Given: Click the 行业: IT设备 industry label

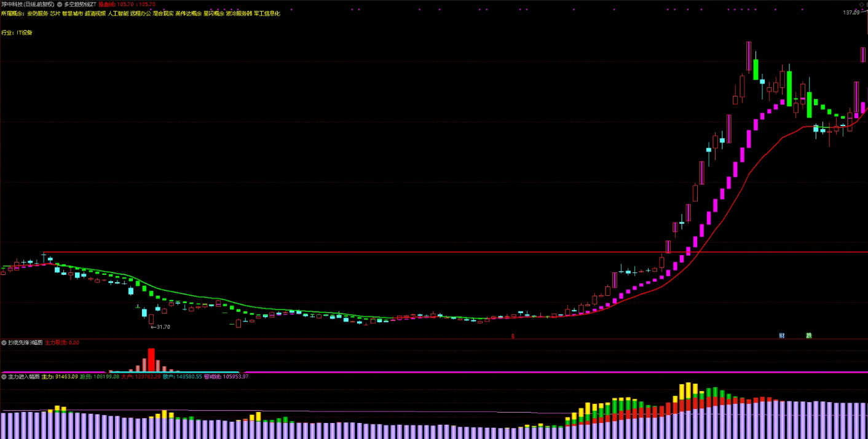Looking at the screenshot, I should tap(17, 33).
